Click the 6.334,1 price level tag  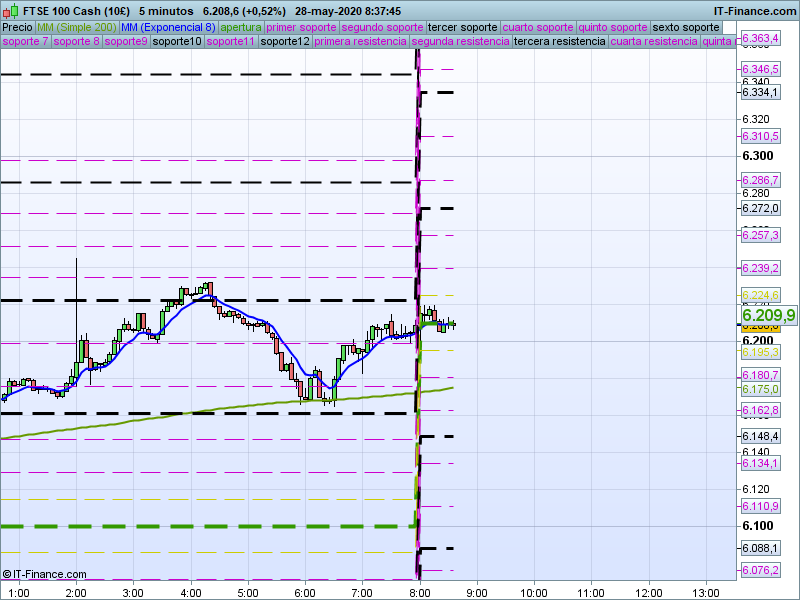(760, 92)
